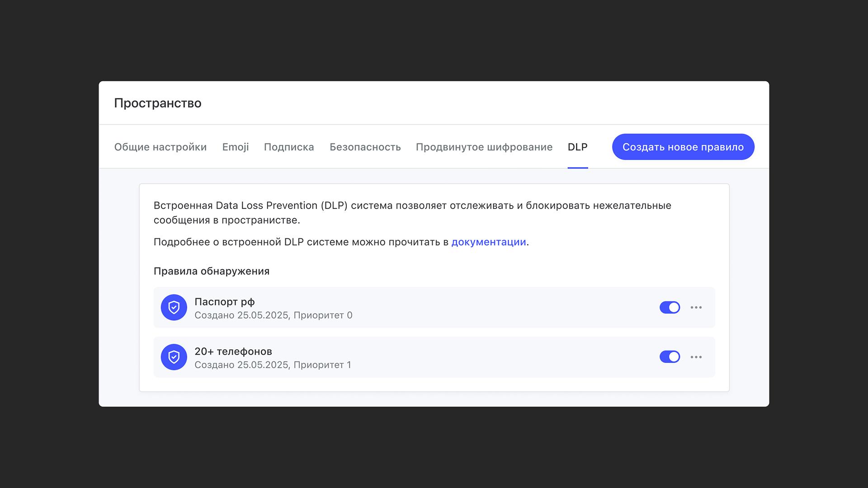
Task: Click 20+ телефонов Приоритет 1 subtitle
Action: 273,365
